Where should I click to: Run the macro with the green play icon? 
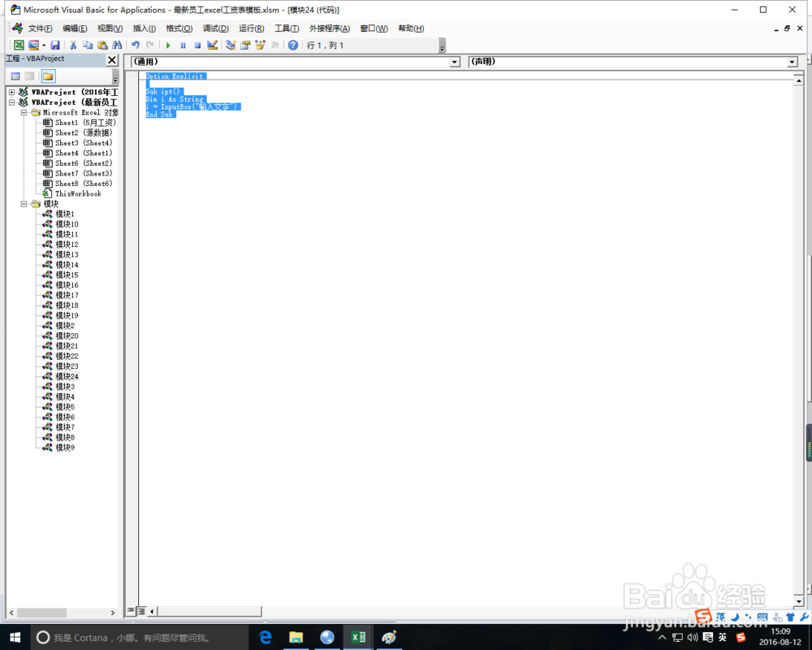168,45
